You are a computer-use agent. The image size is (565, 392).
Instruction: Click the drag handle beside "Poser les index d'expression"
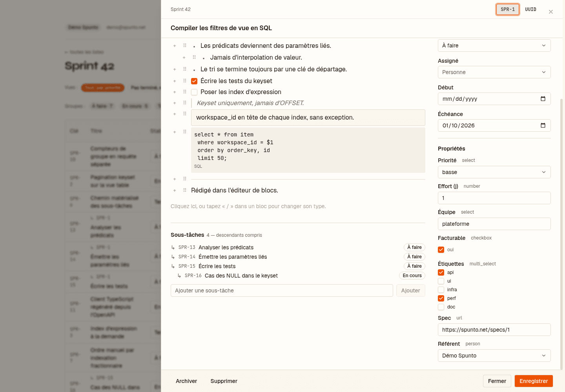click(185, 92)
